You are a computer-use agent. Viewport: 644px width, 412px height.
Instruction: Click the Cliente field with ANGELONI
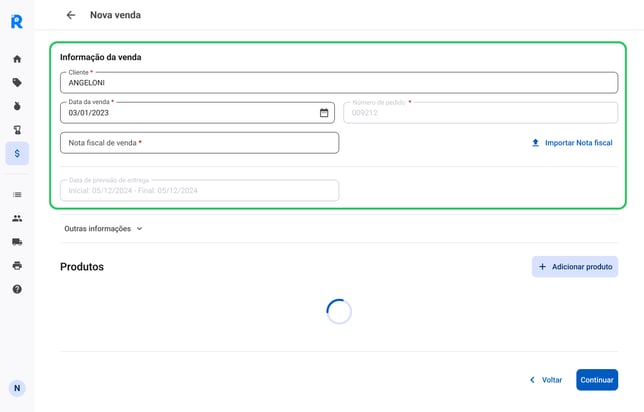pyautogui.click(x=339, y=83)
